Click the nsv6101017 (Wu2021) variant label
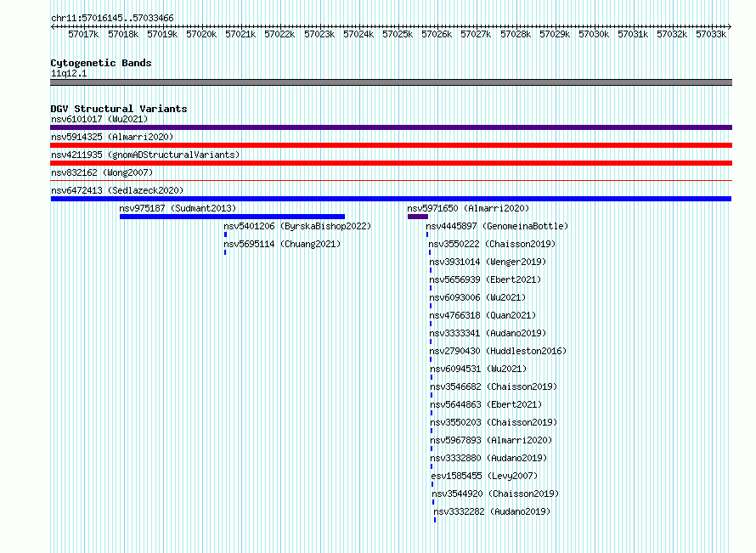This screenshot has width=756, height=553. 99,119
